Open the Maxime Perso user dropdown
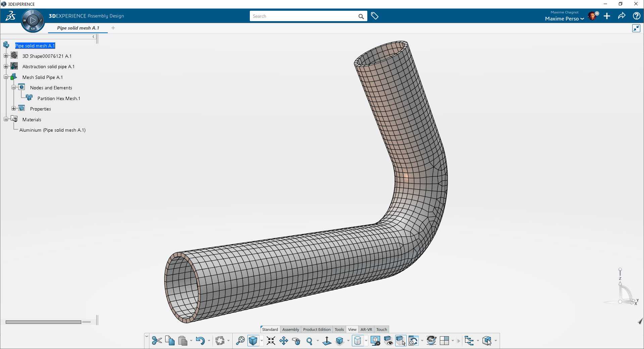Screen dimensions: 644x349 point(564,18)
